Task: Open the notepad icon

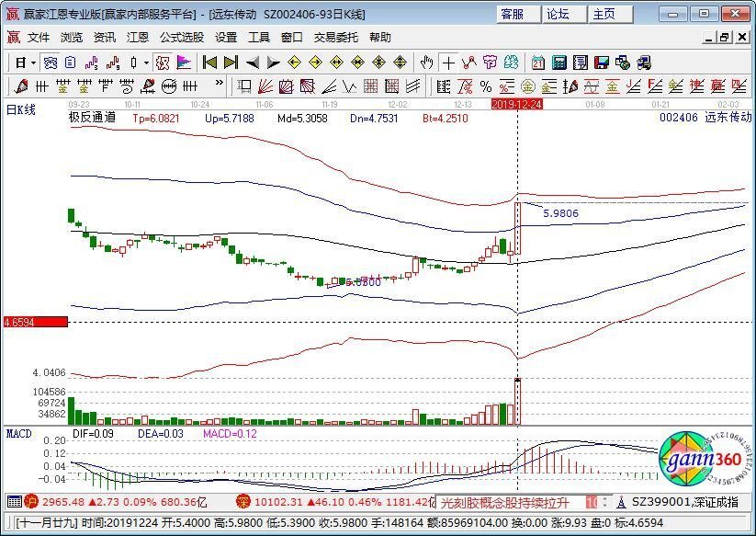Action: pyautogui.click(x=580, y=63)
